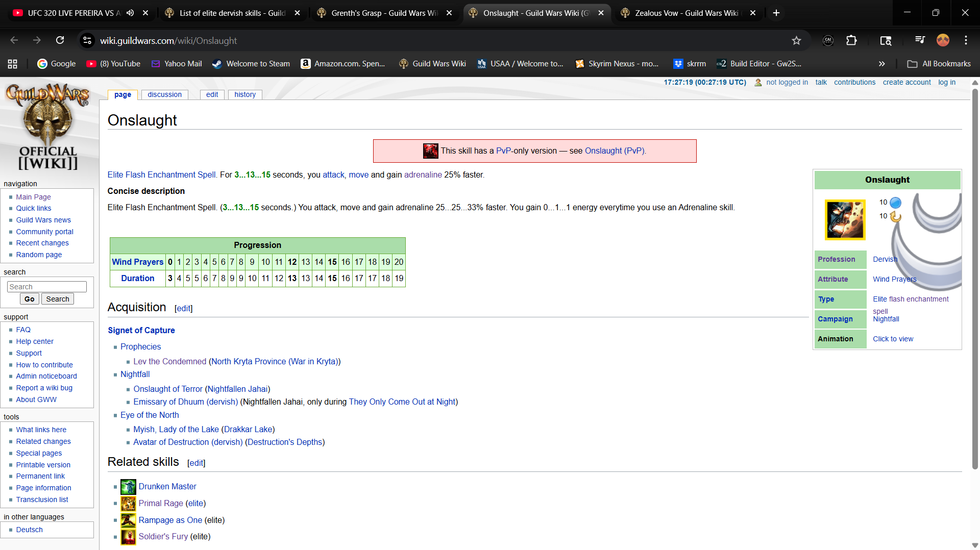Open the media control icon in toolbar
Screen dimensions: 980x550
(x=920, y=40)
